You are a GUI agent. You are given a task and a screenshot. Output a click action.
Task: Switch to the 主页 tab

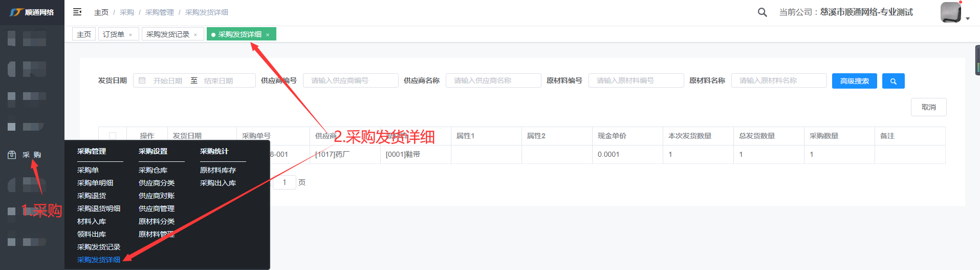coord(84,34)
